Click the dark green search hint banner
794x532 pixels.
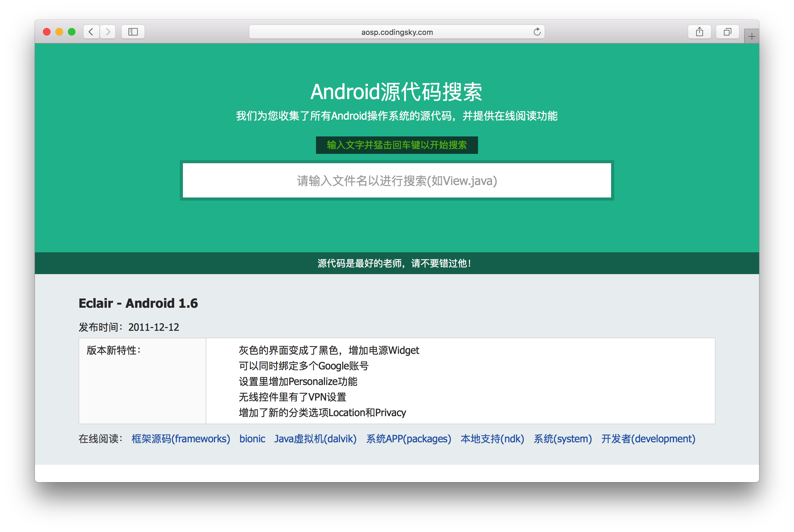[x=396, y=145]
